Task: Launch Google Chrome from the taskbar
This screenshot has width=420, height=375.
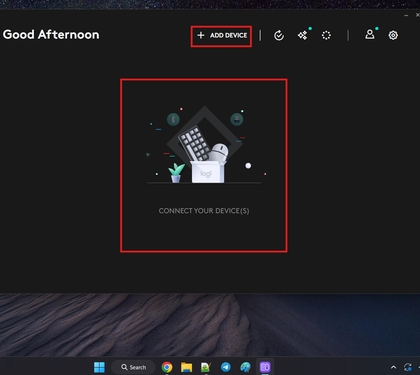Action: click(x=167, y=367)
